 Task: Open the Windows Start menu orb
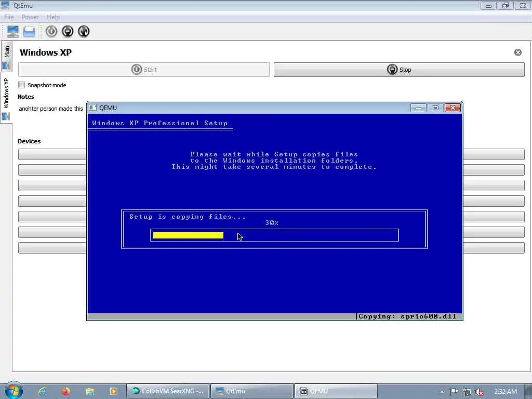point(14,391)
